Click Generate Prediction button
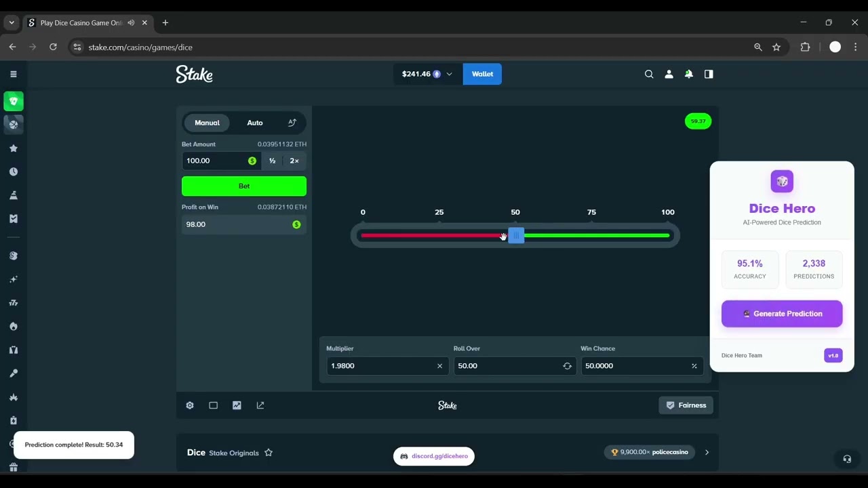 tap(782, 314)
